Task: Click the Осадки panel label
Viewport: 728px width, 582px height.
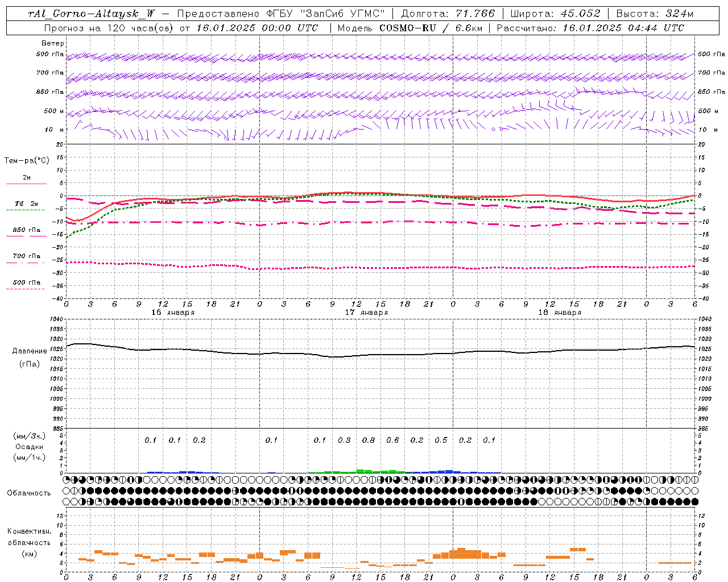Action: coord(30,447)
